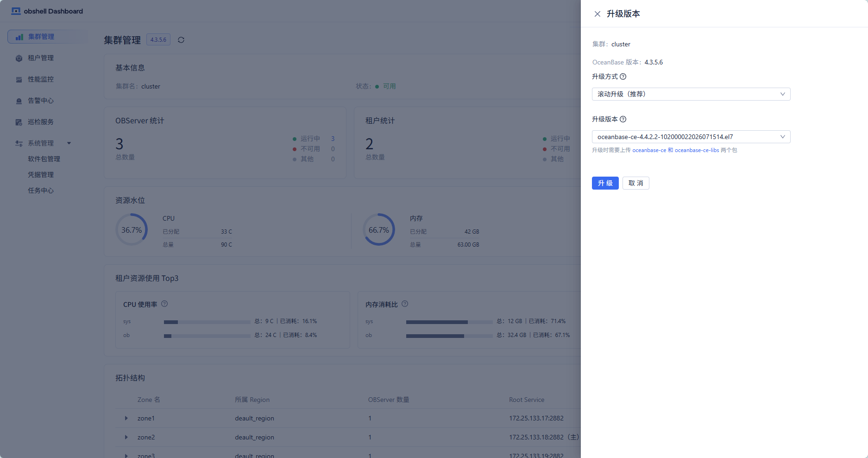868x458 pixels.
Task: Click the 集群 cluster value in drawer
Action: tap(621, 44)
